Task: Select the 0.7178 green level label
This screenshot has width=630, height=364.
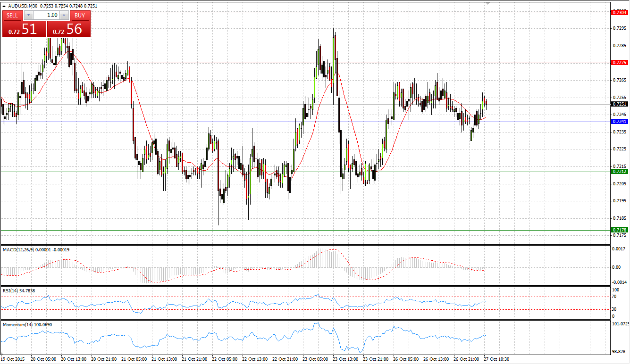Action: (x=619, y=230)
